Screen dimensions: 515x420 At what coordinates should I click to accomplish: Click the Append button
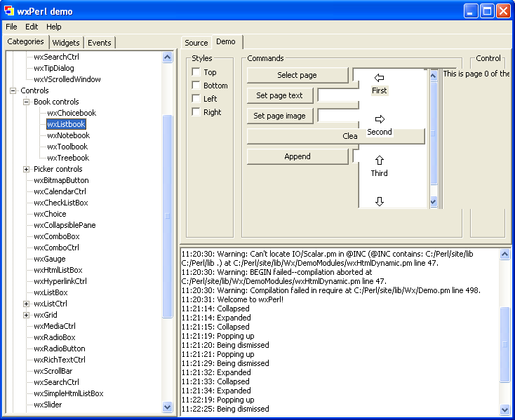tap(297, 156)
